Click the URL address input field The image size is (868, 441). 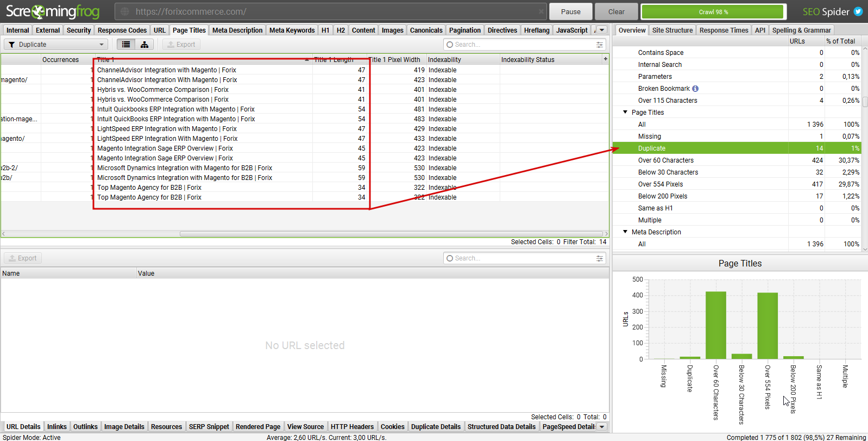click(331, 11)
